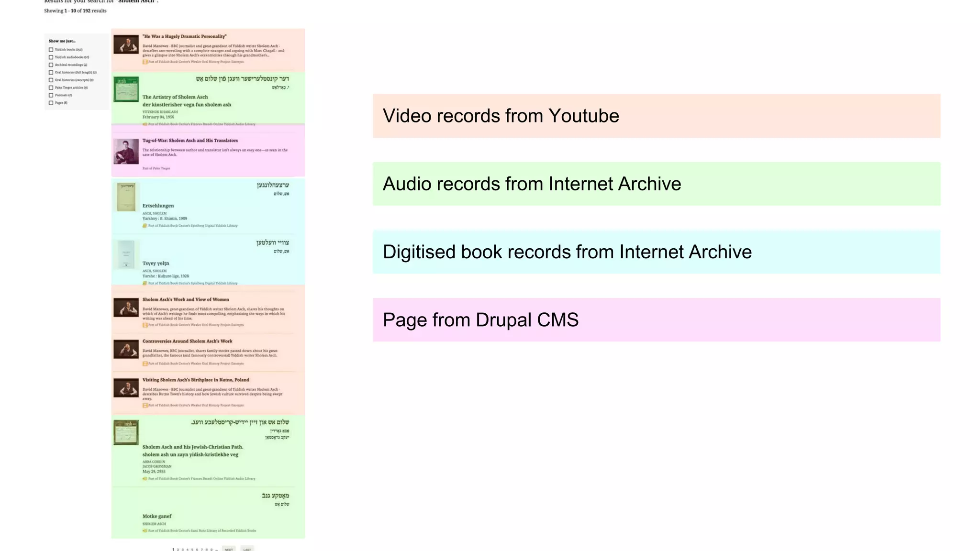
Task: Open Ertsehlungen book cover thumbnail
Action: point(126,197)
